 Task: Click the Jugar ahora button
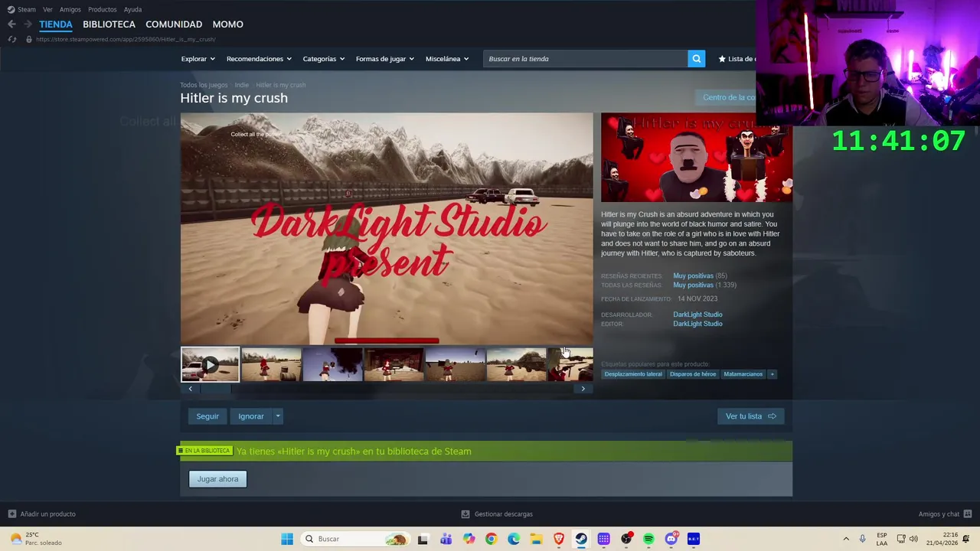[217, 479]
